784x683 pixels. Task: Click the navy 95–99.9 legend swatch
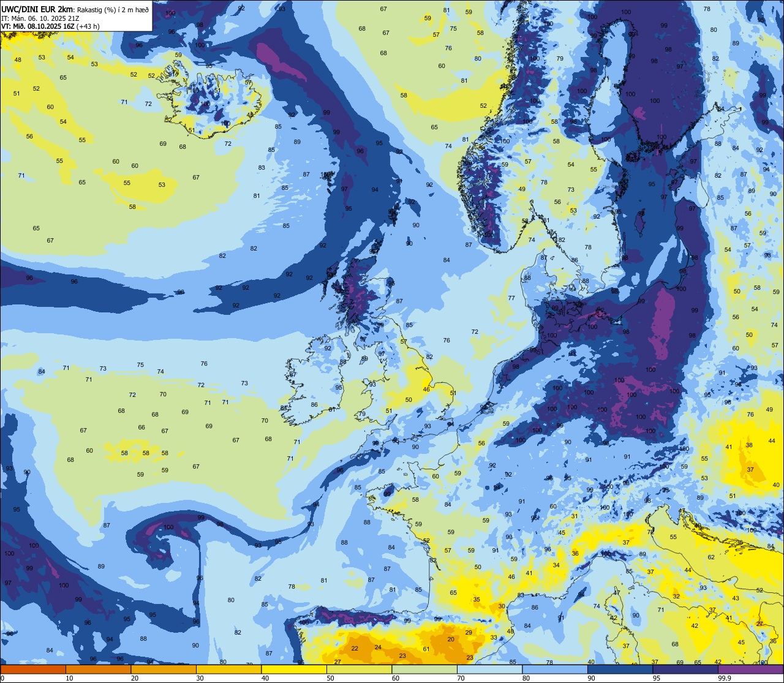(x=685, y=669)
